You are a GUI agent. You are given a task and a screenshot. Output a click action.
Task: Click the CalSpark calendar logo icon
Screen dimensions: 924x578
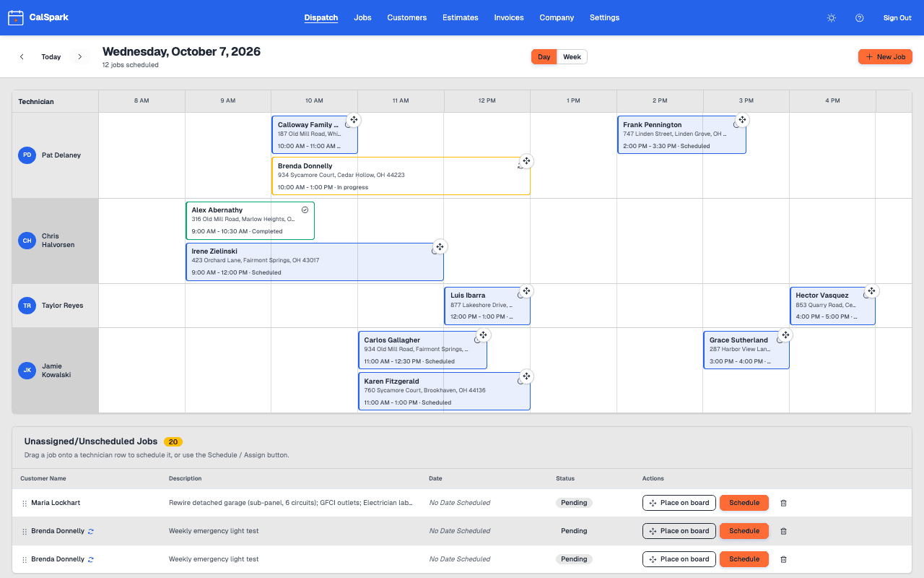tap(15, 17)
